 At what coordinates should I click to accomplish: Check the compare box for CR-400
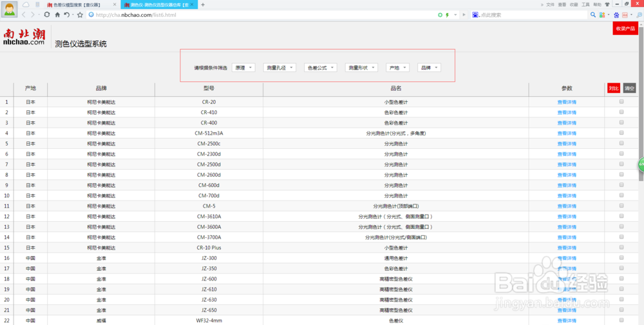coord(621,122)
